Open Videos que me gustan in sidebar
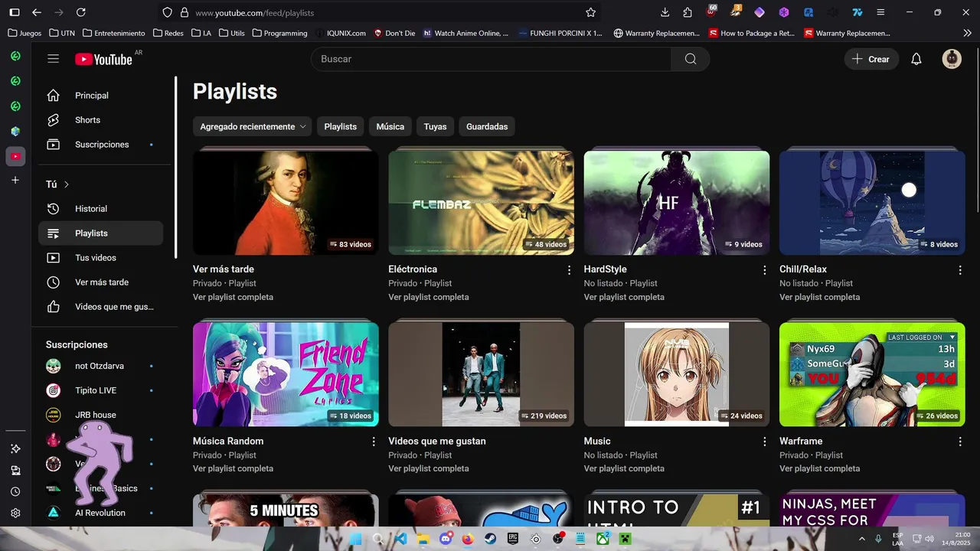The image size is (980, 551). click(x=100, y=307)
